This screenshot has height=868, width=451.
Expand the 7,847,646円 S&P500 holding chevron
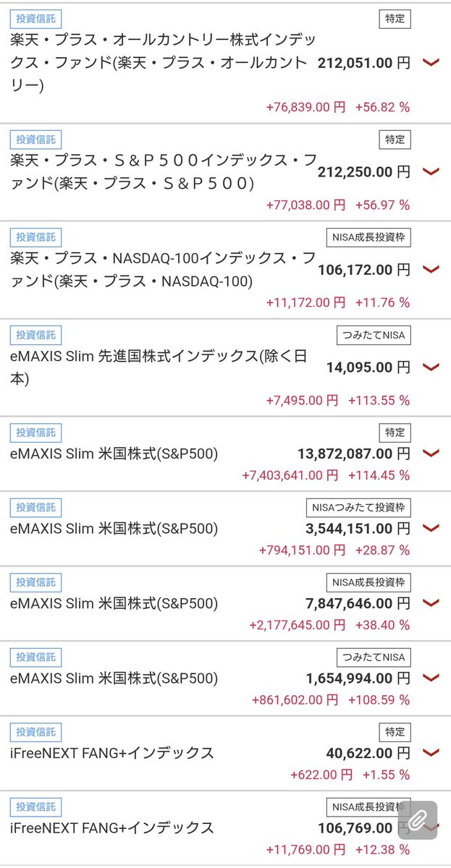[x=431, y=603]
